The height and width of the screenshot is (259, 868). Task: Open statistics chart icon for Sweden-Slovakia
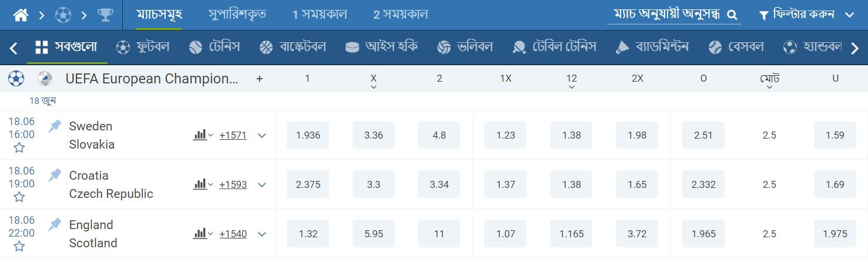pos(200,135)
